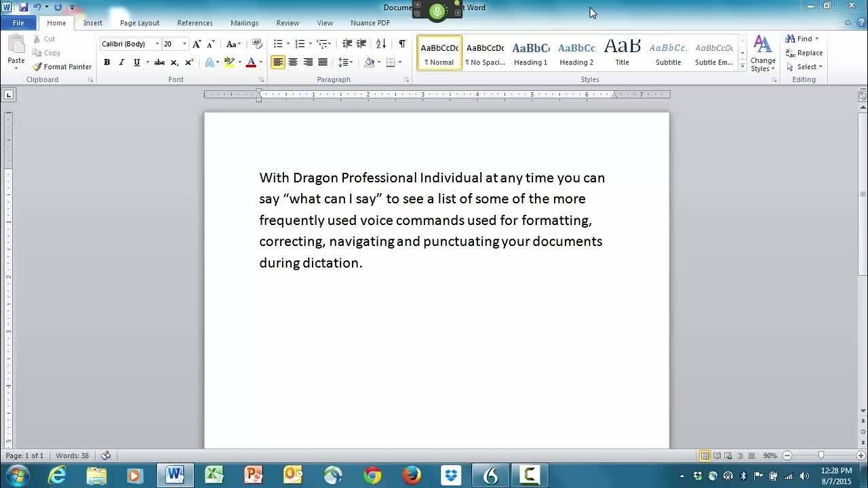Switch to Print Layout view
Viewport: 868px width, 488px height.
click(x=705, y=456)
